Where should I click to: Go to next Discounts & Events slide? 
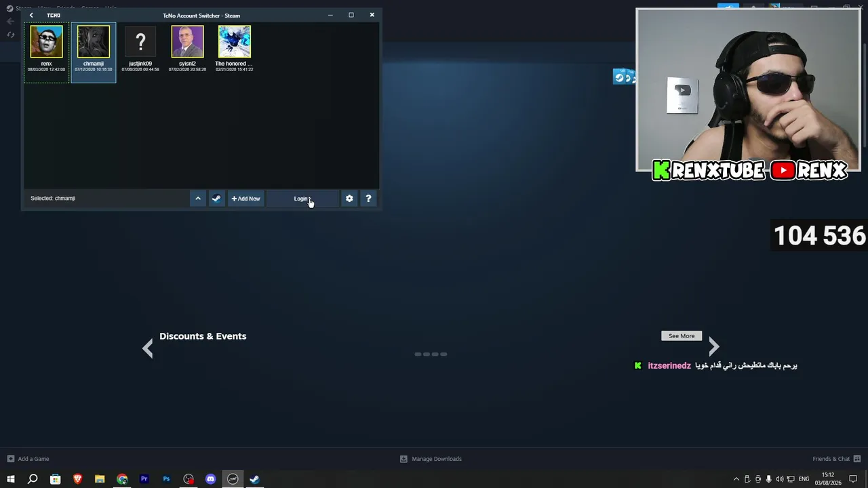tap(713, 347)
